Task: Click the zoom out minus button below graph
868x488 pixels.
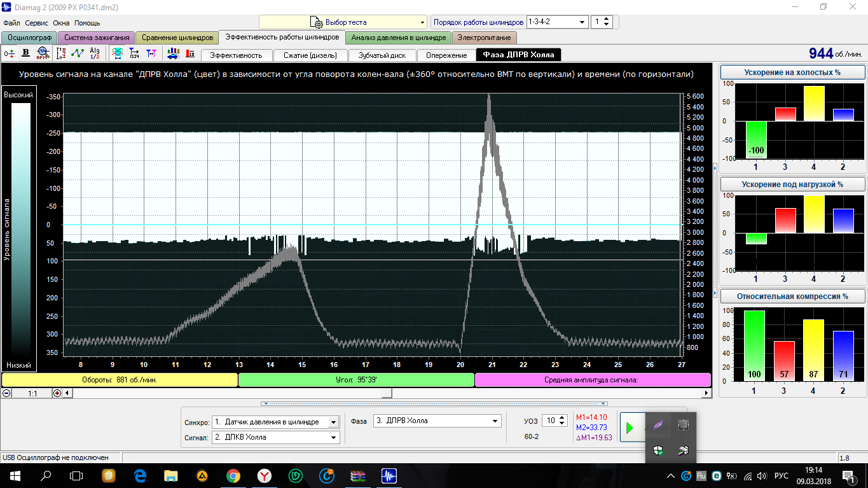Action: [x=6, y=393]
